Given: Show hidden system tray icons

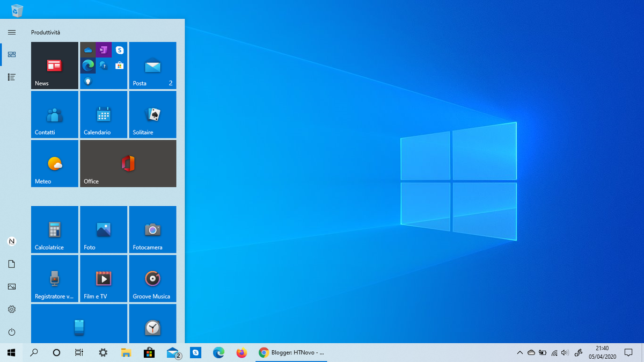Looking at the screenshot, I should point(519,353).
